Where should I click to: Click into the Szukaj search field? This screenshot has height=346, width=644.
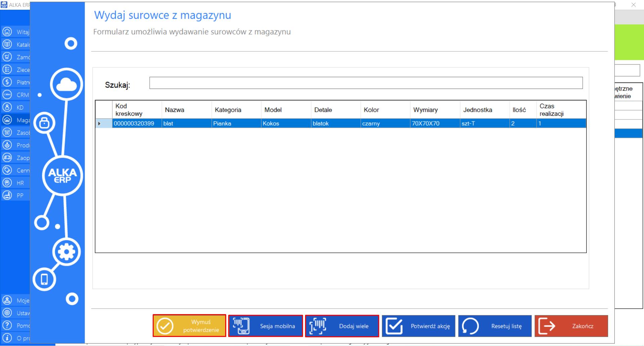click(x=366, y=83)
